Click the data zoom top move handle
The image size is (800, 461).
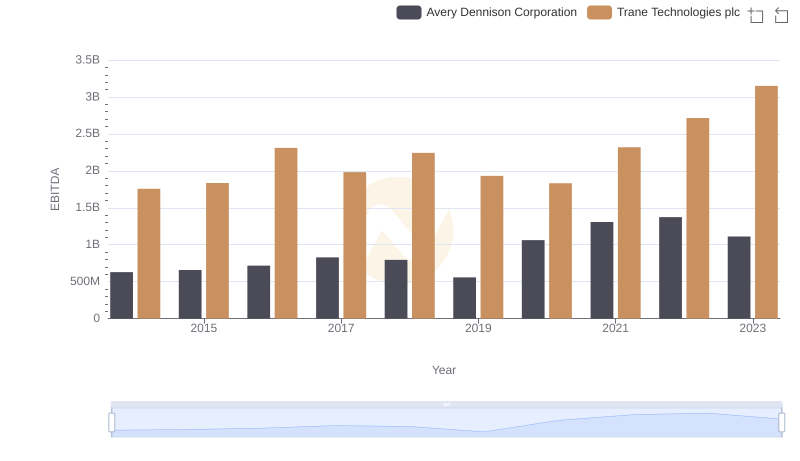pyautogui.click(x=446, y=404)
